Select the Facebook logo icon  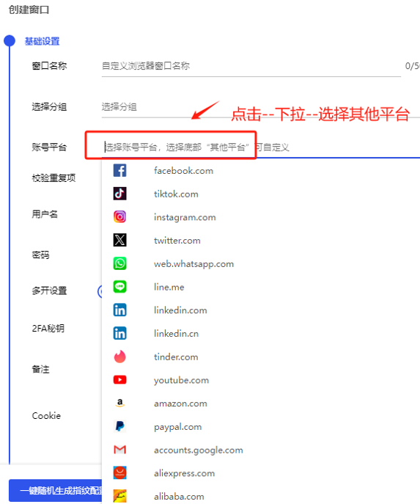pos(119,170)
